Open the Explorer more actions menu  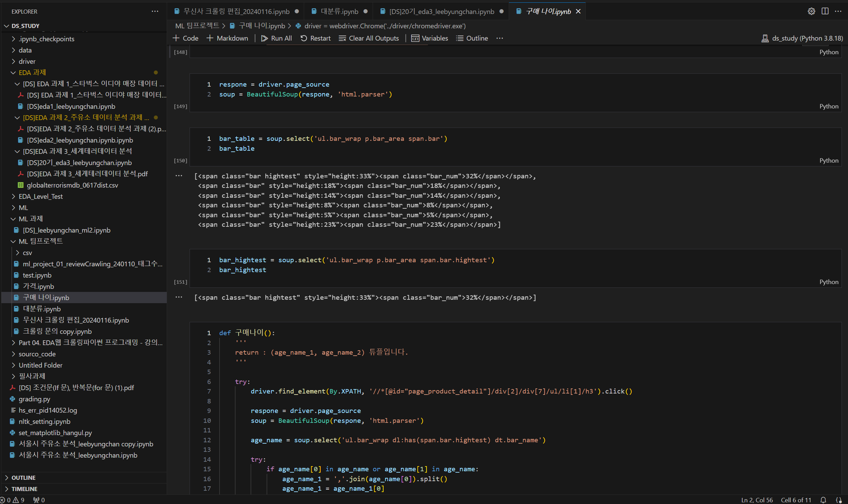click(x=155, y=11)
